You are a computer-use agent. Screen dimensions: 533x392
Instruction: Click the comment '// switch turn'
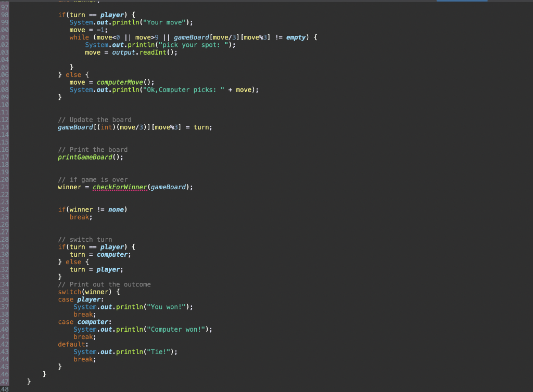[85, 239]
